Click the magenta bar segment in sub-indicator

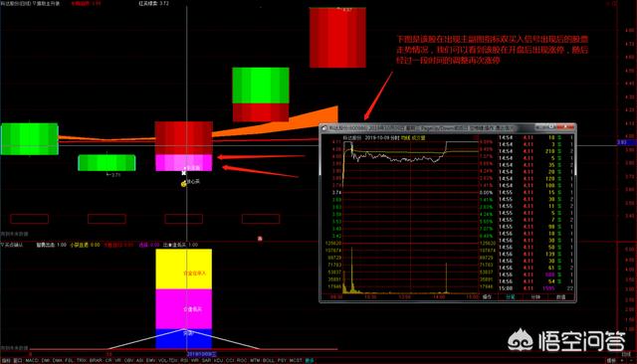tap(183, 309)
